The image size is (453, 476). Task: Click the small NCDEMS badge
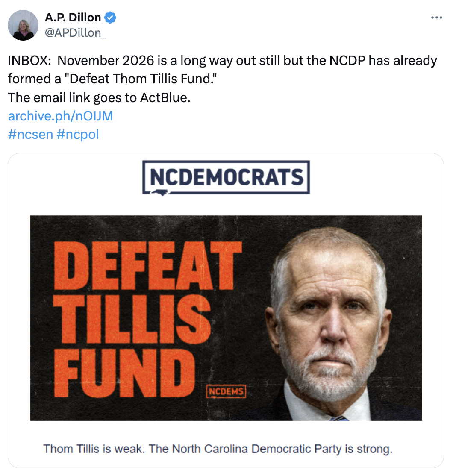point(226,391)
